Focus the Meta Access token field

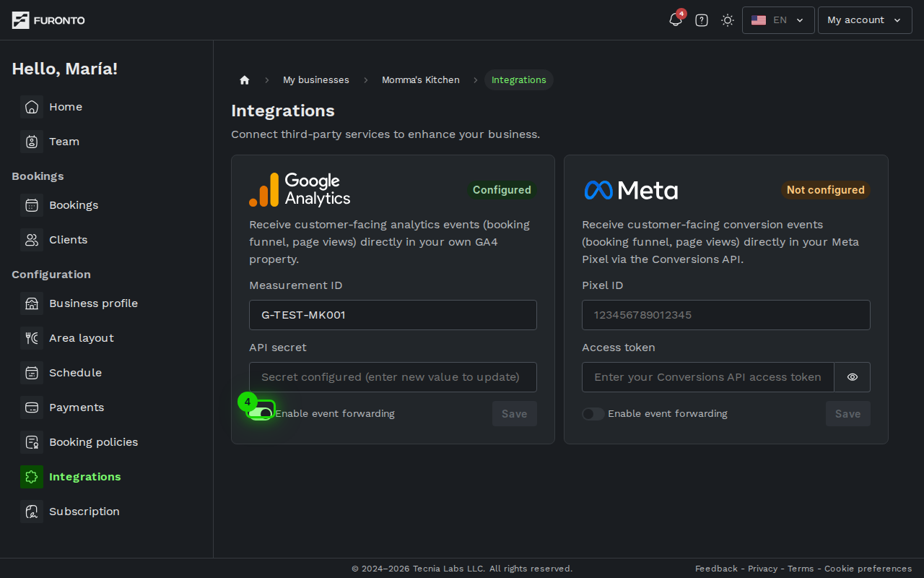pyautogui.click(x=708, y=377)
